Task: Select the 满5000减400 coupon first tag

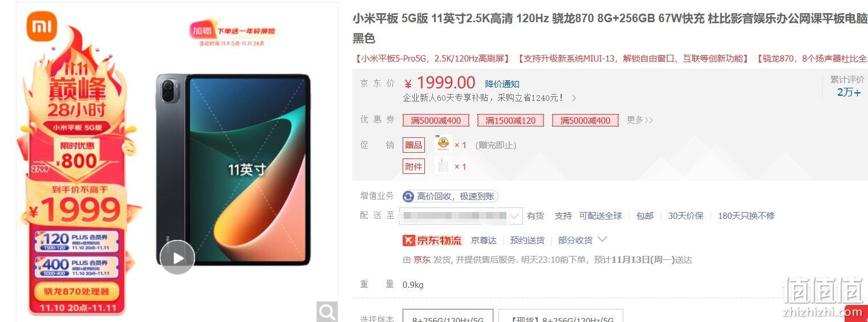Action: coord(436,120)
